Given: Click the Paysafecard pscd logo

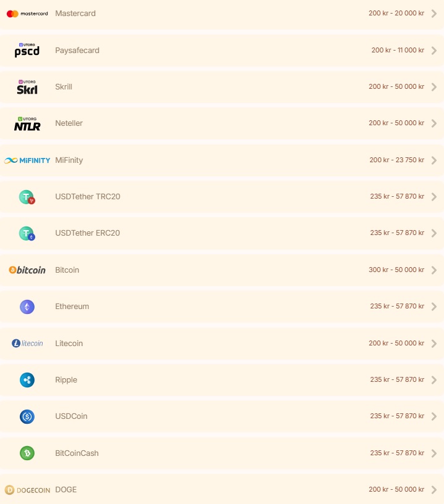Looking at the screenshot, I should pos(27,51).
